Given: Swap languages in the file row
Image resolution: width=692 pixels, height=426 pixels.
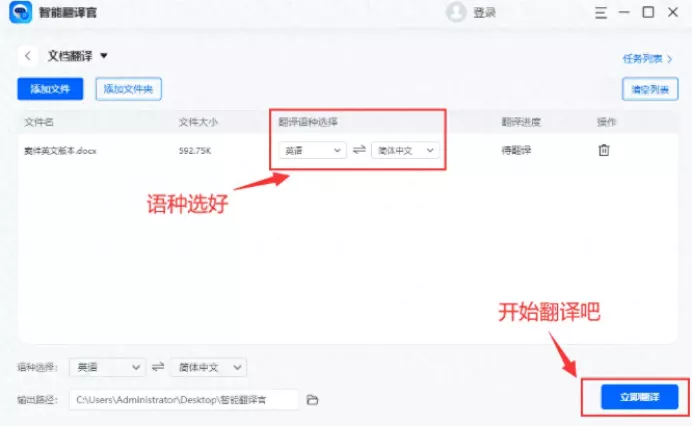Looking at the screenshot, I should [359, 150].
